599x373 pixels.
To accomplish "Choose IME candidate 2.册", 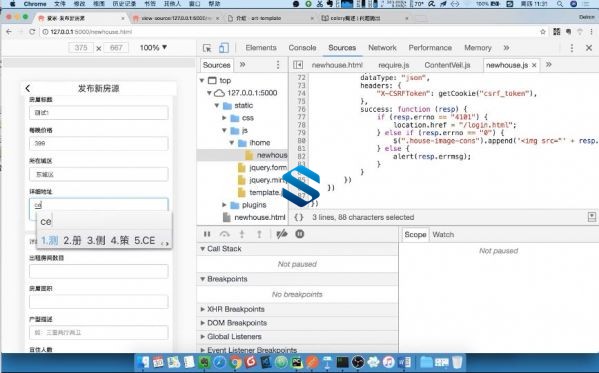I will coord(73,240).
